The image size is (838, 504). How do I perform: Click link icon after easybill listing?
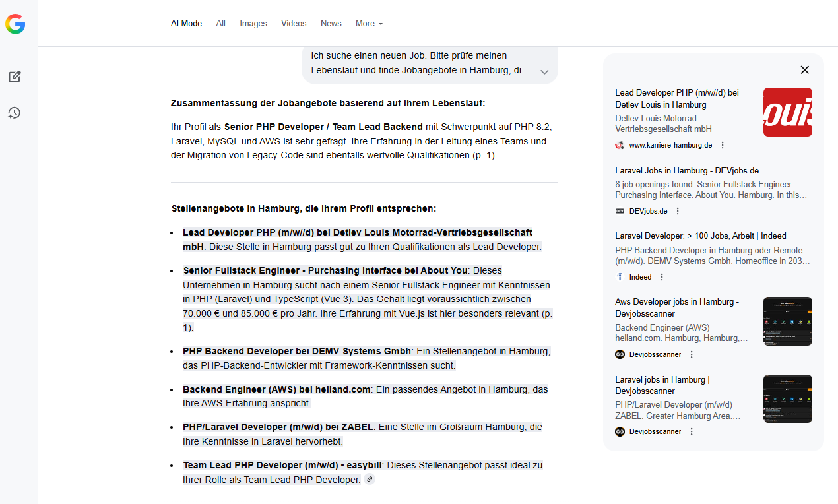(370, 480)
